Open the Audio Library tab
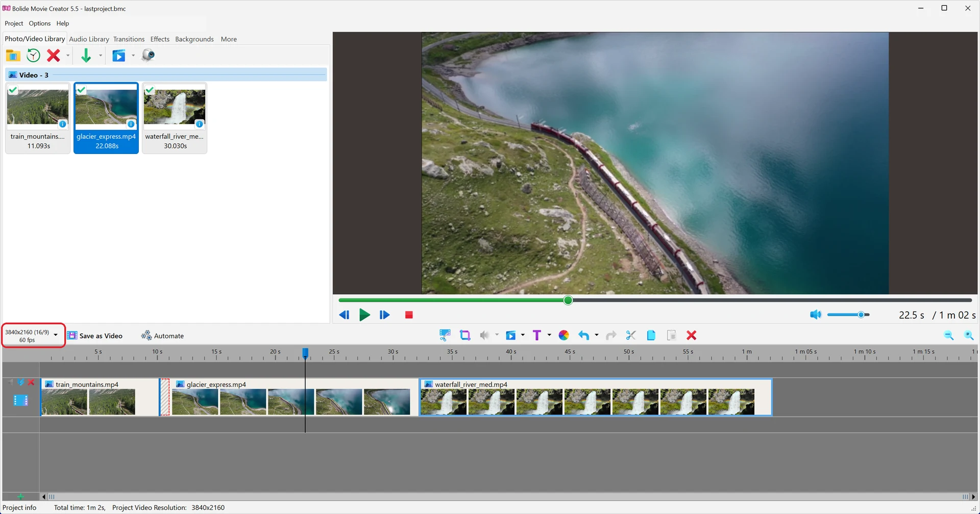This screenshot has width=980, height=514. coord(89,39)
